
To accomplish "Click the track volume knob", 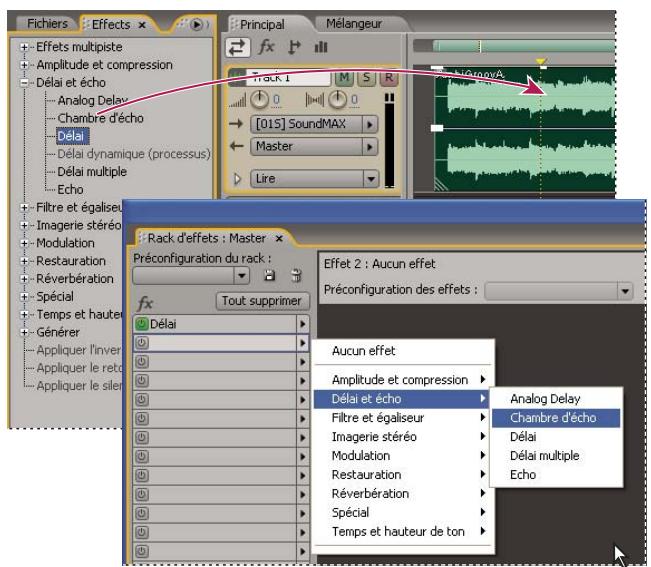I will [x=260, y=100].
